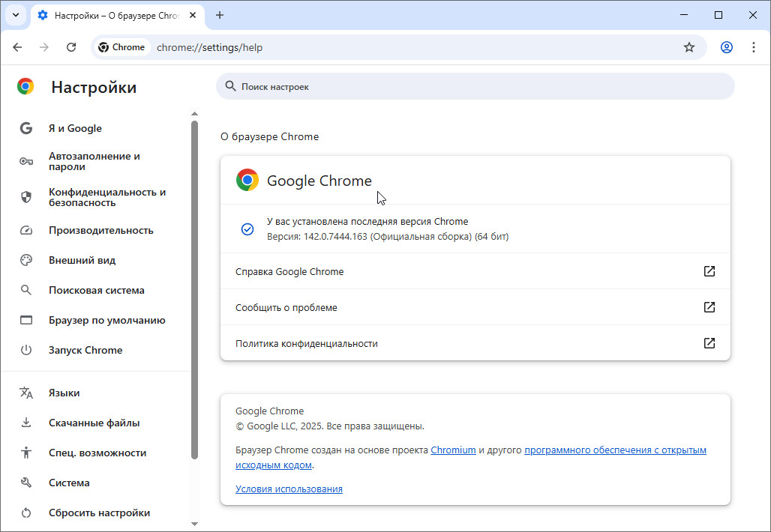Viewport: 771px width, 532px height.
Task: Open Справка Google Chrome external link icon
Action: point(709,271)
